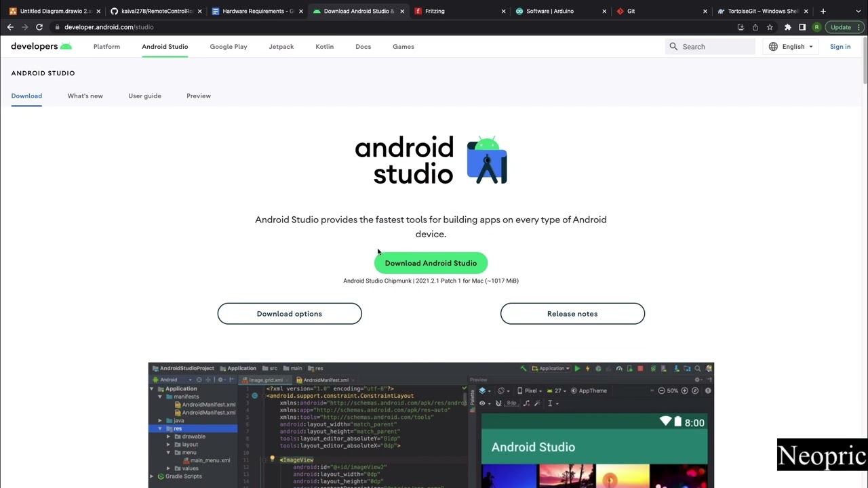Toggle the browser side panel icon
The width and height of the screenshot is (868, 488).
[x=802, y=27]
